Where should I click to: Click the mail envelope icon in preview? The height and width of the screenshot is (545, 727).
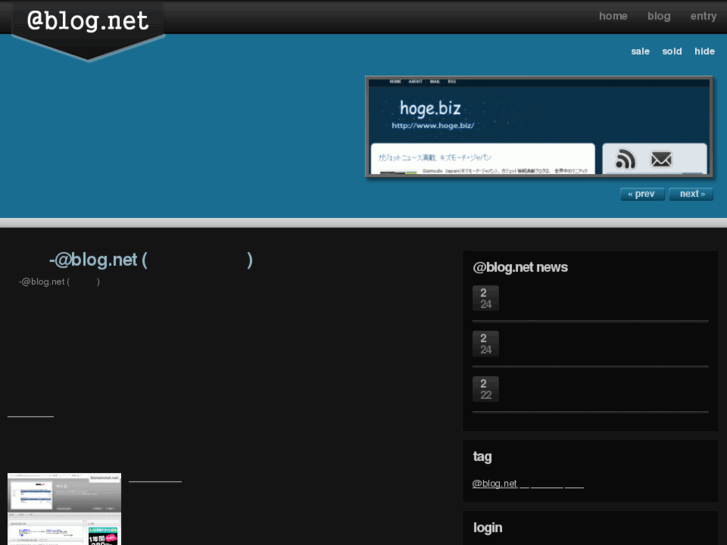point(661,159)
